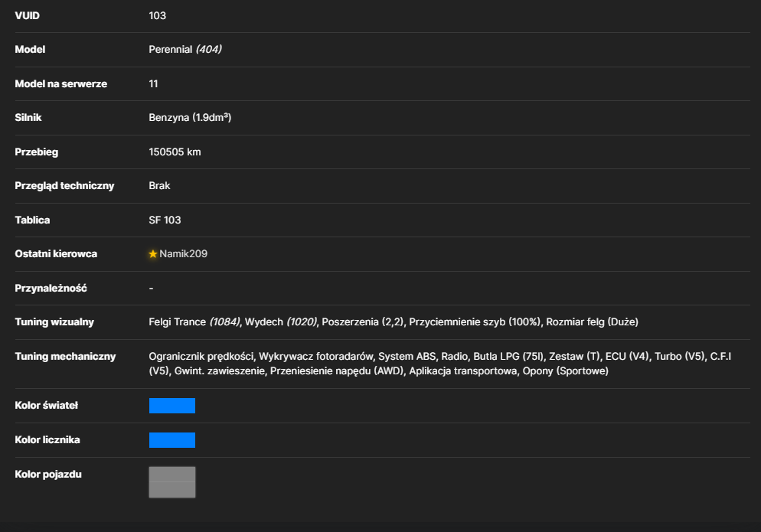Image resolution: width=761 pixels, height=532 pixels.
Task: Click the Przebieg row label
Action: click(37, 152)
